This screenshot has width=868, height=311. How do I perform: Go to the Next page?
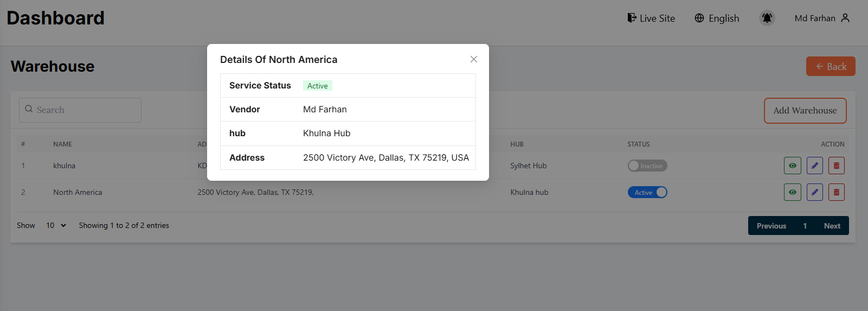click(x=832, y=226)
